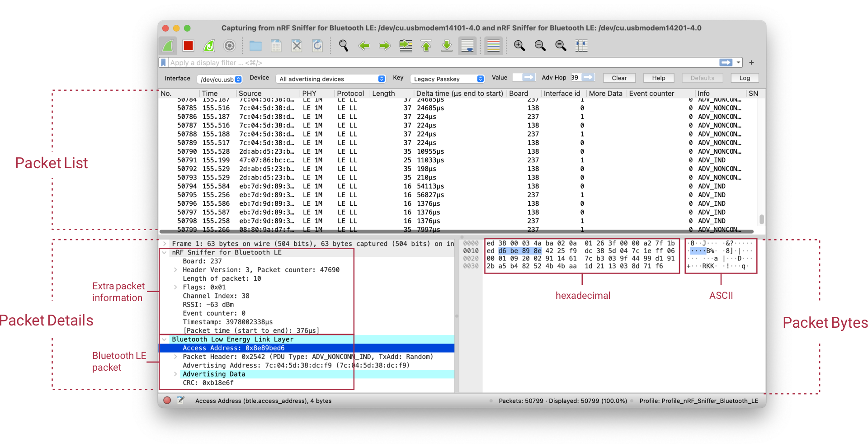Add display filter button with plus icon
Screen dimensions: 868x448
pyautogui.click(x=751, y=62)
